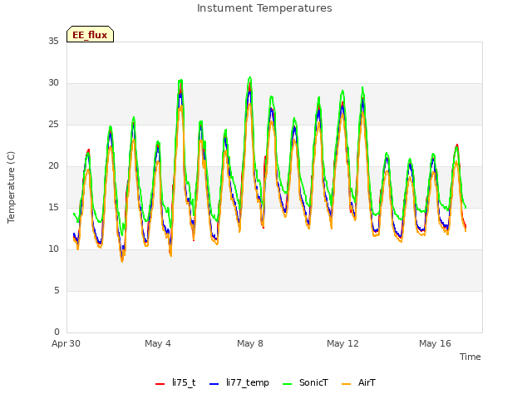Click the Time x-axis title

pos(470,357)
